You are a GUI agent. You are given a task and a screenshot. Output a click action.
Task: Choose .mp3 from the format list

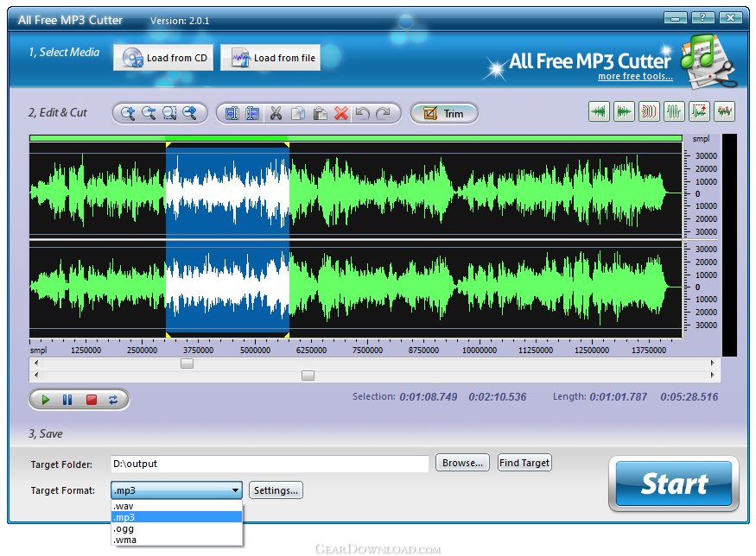176,517
